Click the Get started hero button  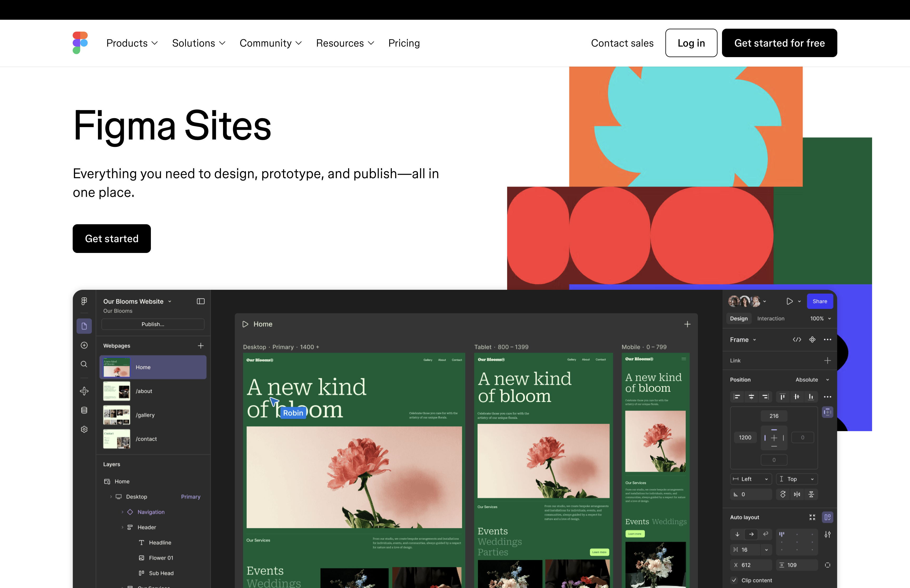pos(111,238)
